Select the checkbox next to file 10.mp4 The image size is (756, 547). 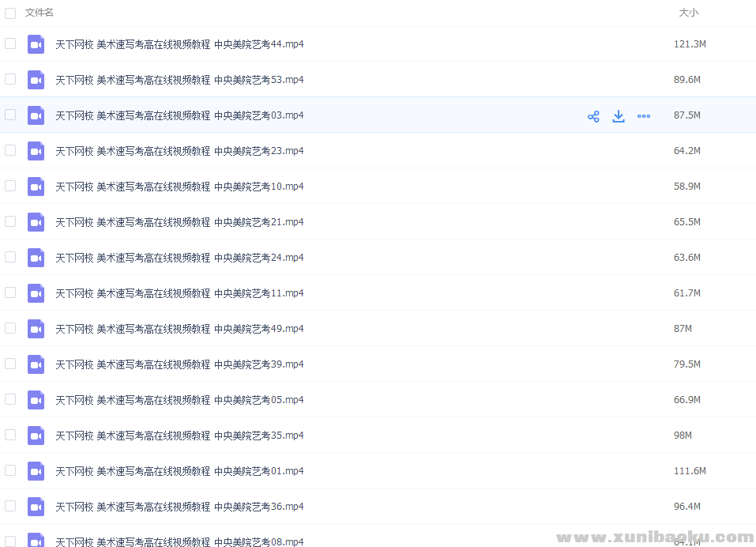[10, 186]
